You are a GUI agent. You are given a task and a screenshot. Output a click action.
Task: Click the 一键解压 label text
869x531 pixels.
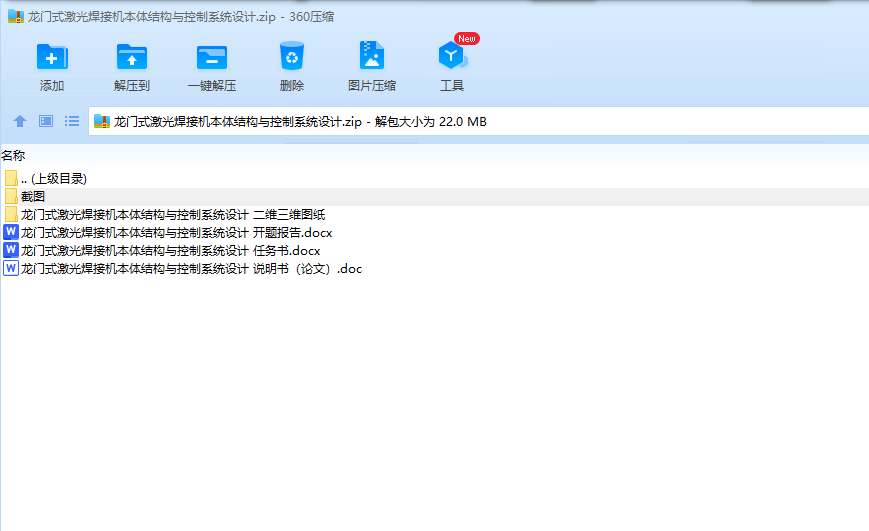pos(212,85)
